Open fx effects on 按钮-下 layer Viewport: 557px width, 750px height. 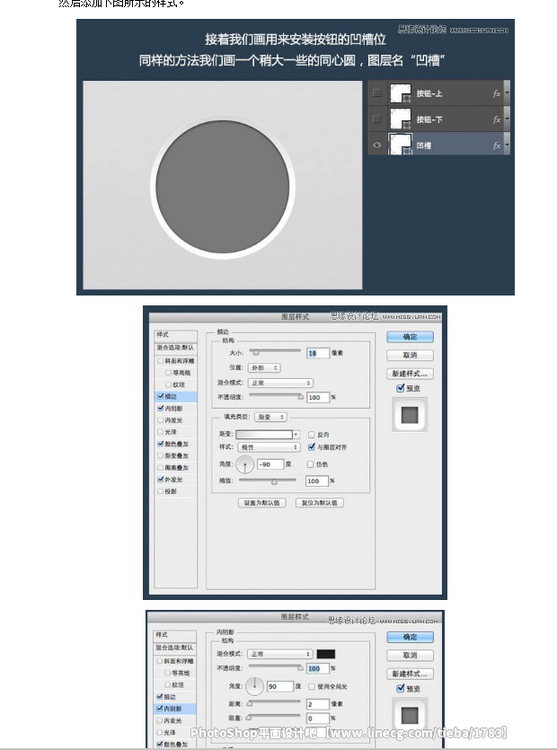point(496,119)
